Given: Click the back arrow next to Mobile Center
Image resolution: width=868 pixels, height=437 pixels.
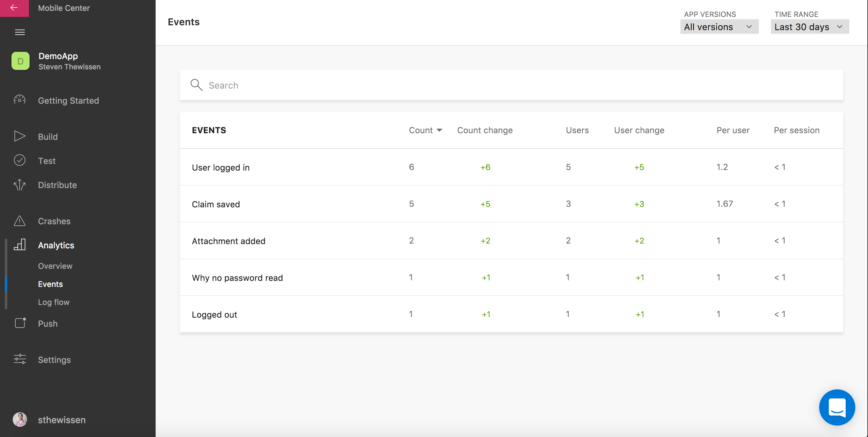Looking at the screenshot, I should (x=14, y=8).
